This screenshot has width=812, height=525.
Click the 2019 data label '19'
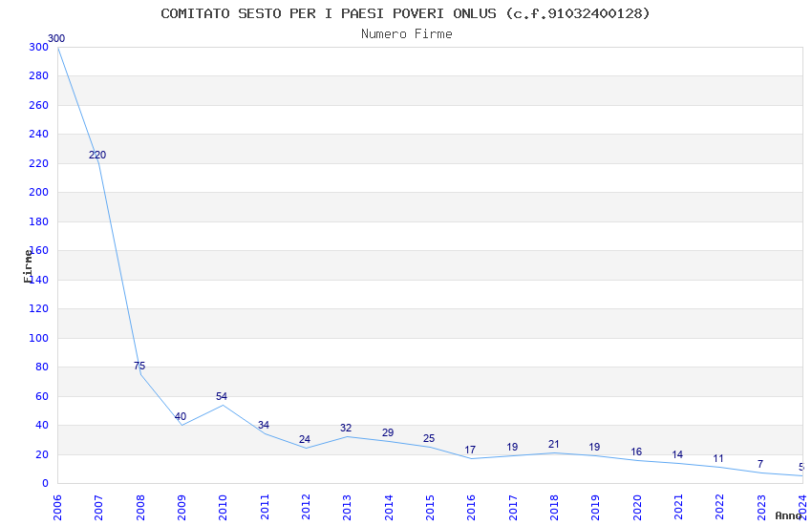pyautogui.click(x=594, y=447)
